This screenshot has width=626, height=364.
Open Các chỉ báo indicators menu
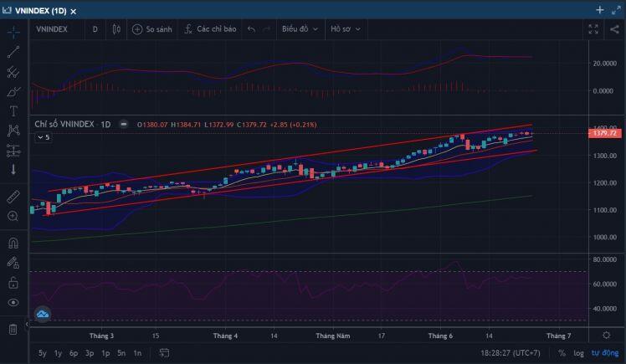(x=210, y=29)
